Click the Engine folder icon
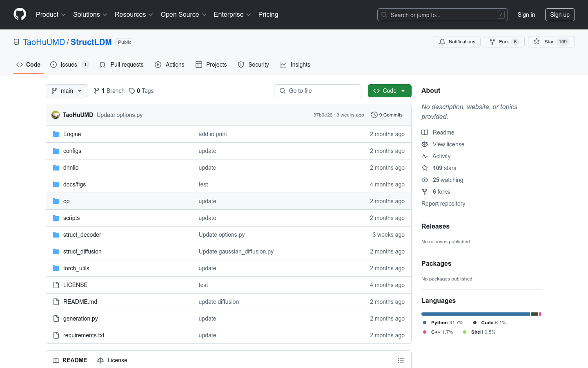Viewport: 588px width, 368px height. [x=56, y=134]
